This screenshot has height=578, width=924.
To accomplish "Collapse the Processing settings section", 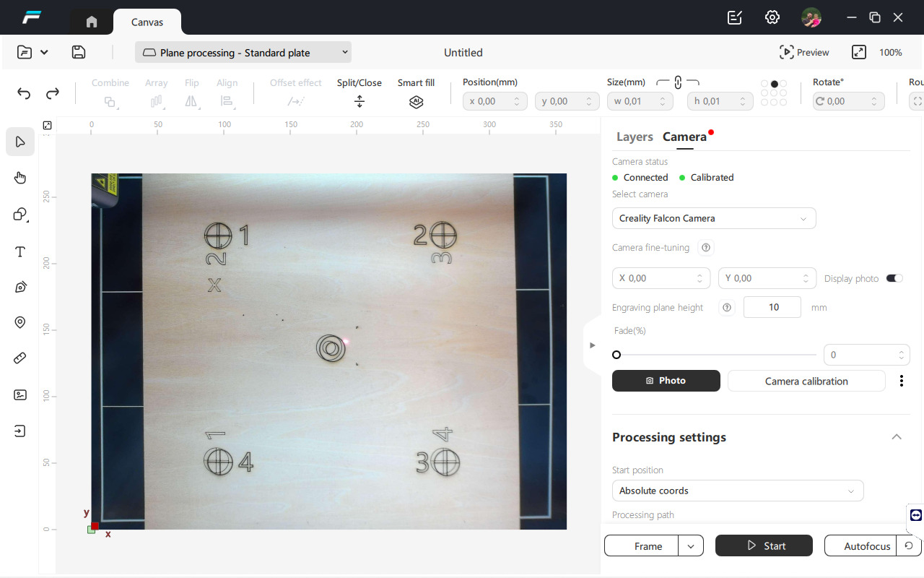I will (897, 437).
